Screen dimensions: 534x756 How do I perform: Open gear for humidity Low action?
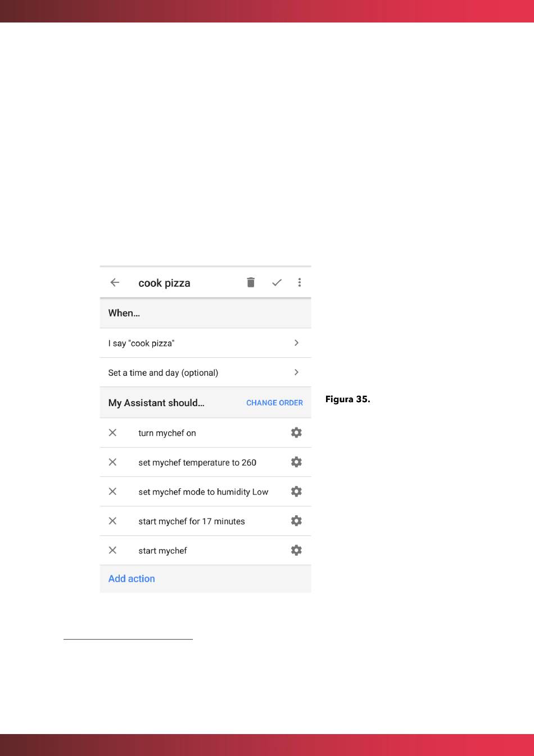click(296, 491)
